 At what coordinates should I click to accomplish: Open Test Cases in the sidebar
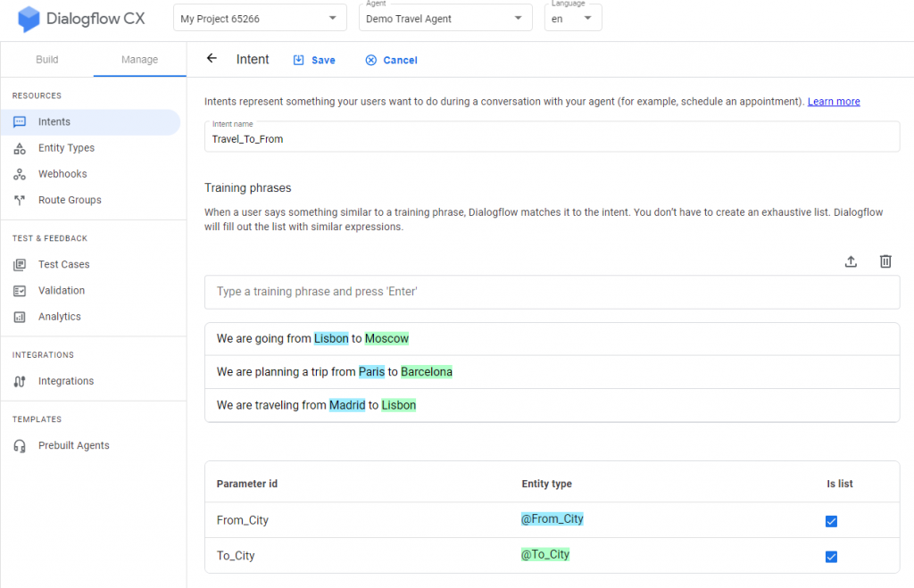click(x=91, y=265)
